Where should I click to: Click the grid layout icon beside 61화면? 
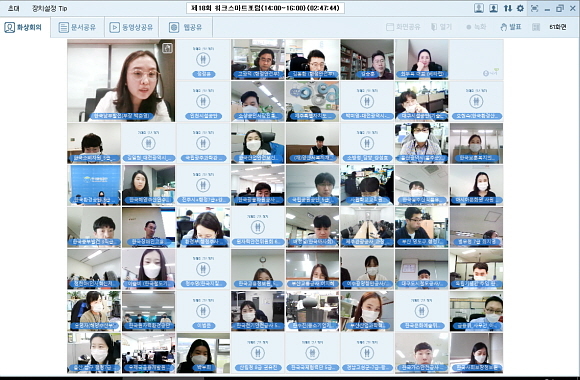coord(536,27)
